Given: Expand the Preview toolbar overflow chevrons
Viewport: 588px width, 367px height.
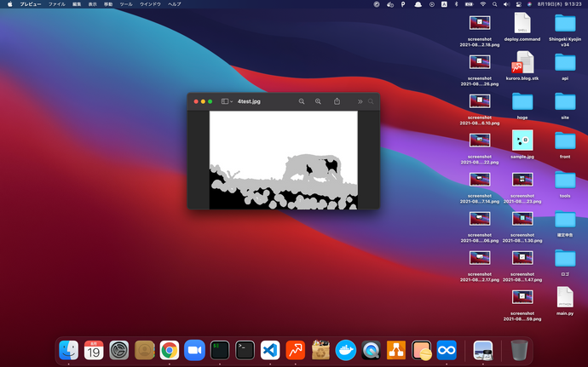Looking at the screenshot, I should pyautogui.click(x=360, y=101).
